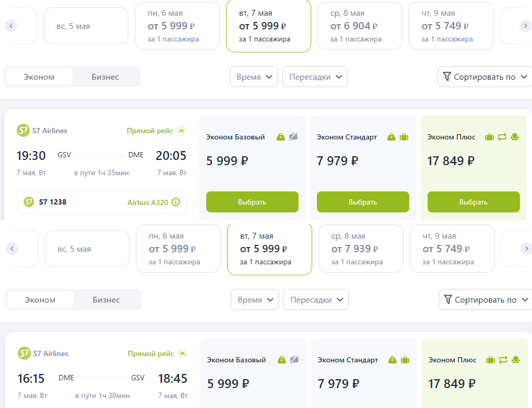532x408 pixels.
Task: Click the Airbus A320 aircraft link
Action: point(148,202)
